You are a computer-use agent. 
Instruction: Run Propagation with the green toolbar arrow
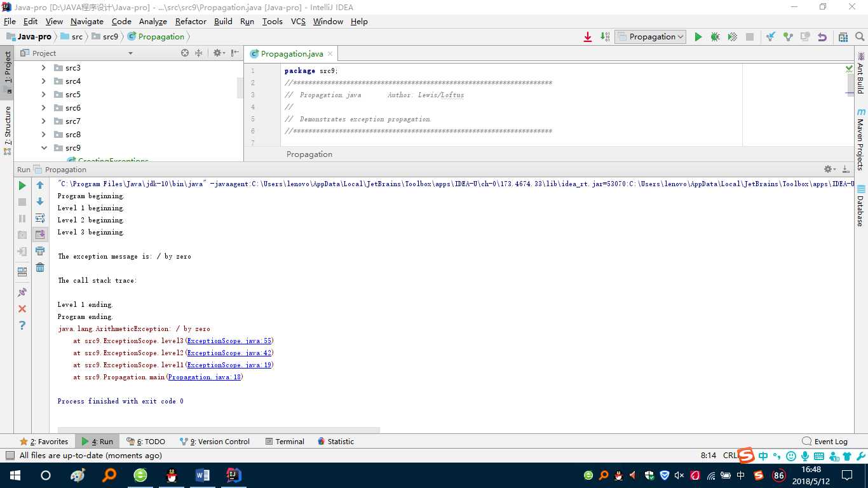coord(698,37)
